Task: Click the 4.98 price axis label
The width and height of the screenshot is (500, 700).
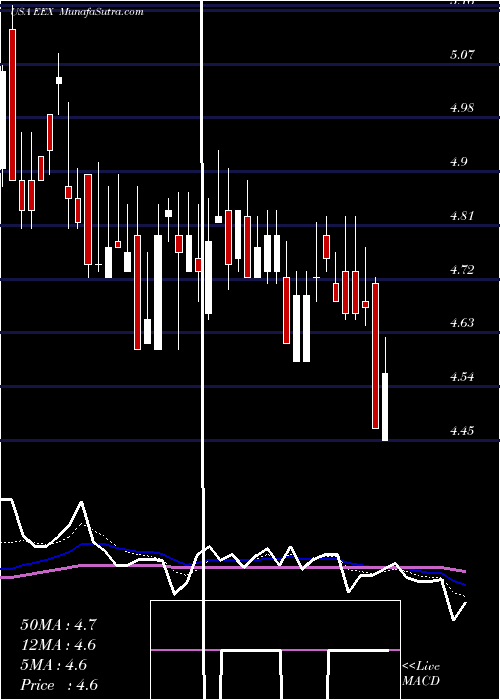Action: pyautogui.click(x=462, y=108)
